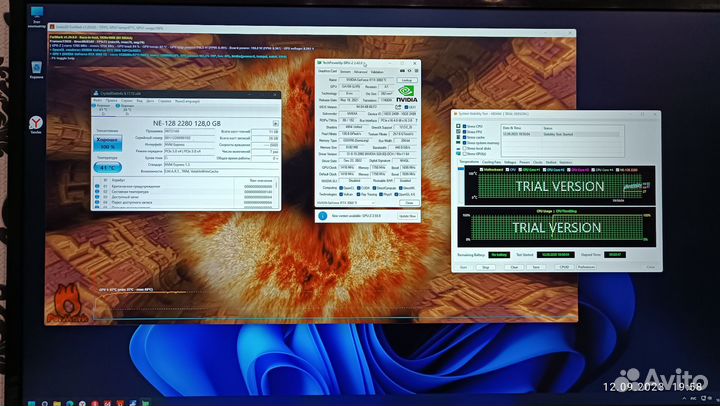
Task: Open the Statistics tab in AIDA64
Action: (x=566, y=162)
